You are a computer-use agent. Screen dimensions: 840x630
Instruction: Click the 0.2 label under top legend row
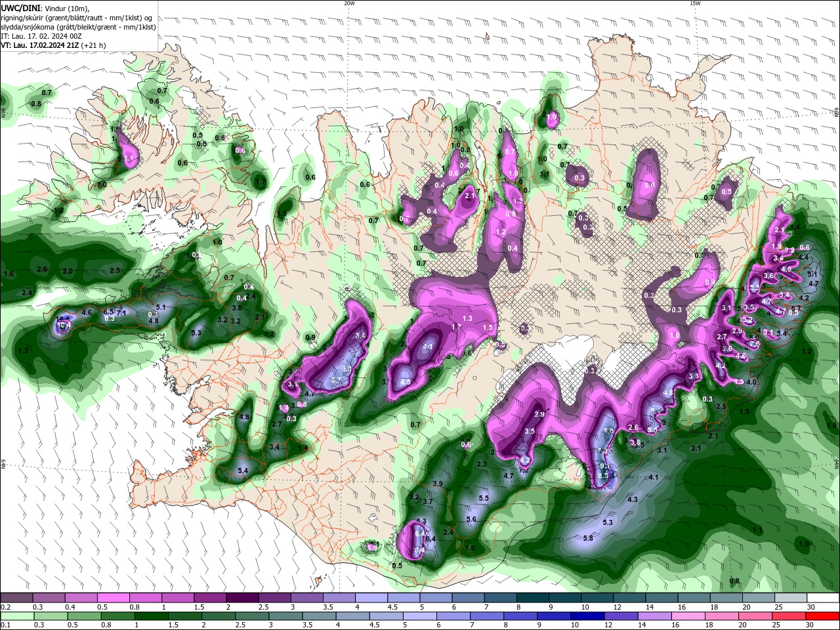(5, 608)
